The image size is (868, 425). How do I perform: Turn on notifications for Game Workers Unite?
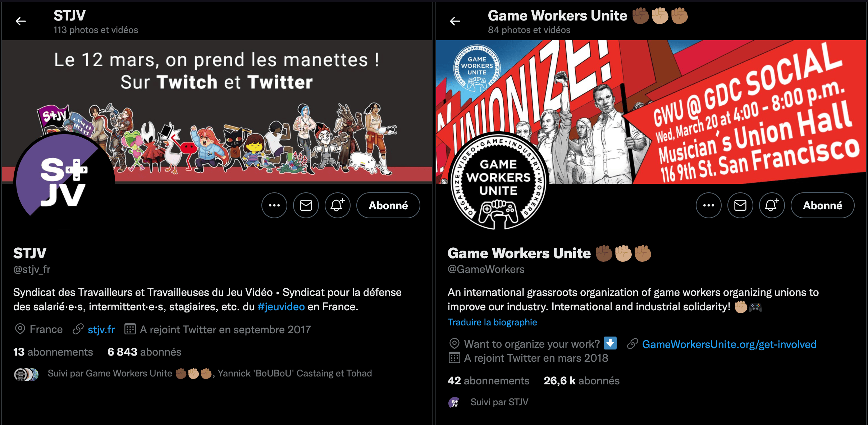point(772,205)
